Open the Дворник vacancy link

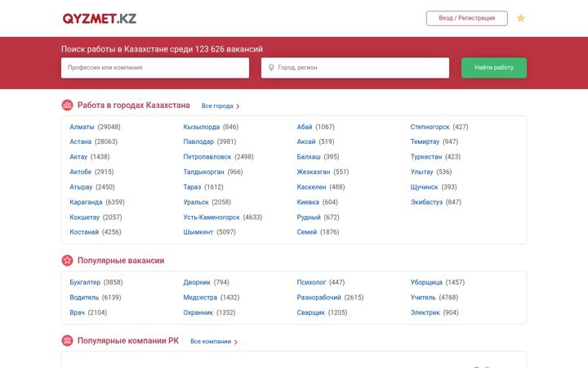[x=197, y=282]
